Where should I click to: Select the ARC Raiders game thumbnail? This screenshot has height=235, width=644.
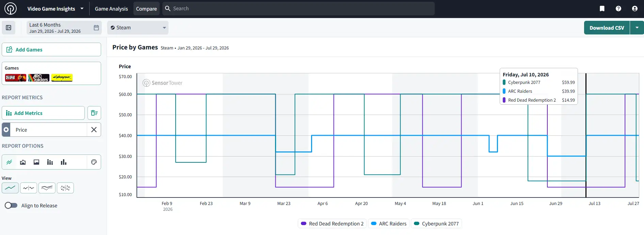pyautogui.click(x=39, y=78)
